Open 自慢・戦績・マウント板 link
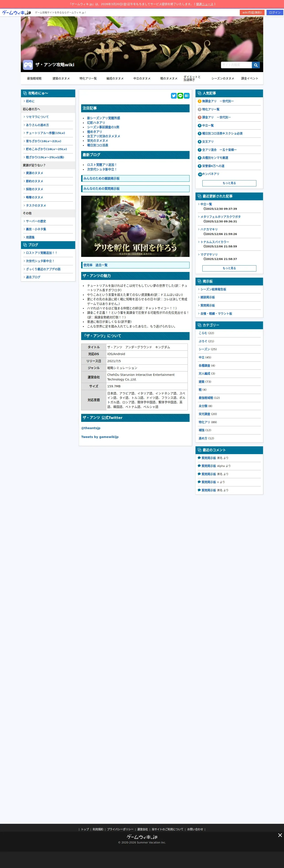Image resolution: width=284 pixels, height=868 pixels. pos(216,314)
